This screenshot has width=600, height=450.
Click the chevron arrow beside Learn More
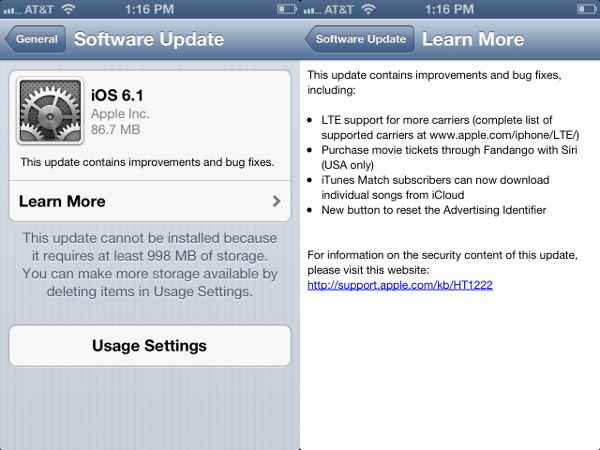277,201
